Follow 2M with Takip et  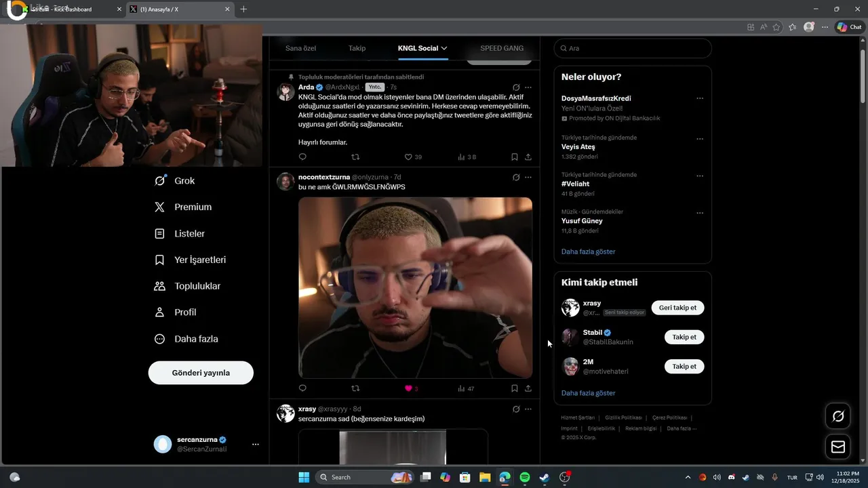pos(684,366)
